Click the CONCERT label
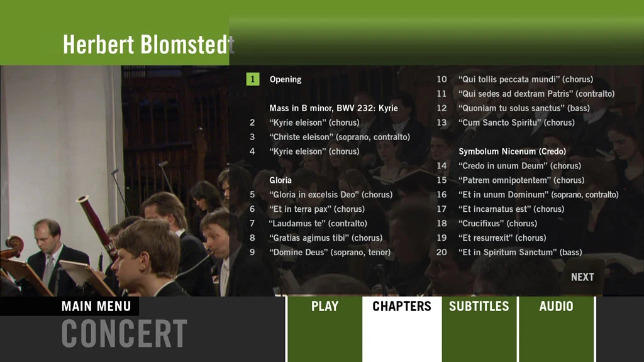The width and height of the screenshot is (644, 362). (124, 334)
